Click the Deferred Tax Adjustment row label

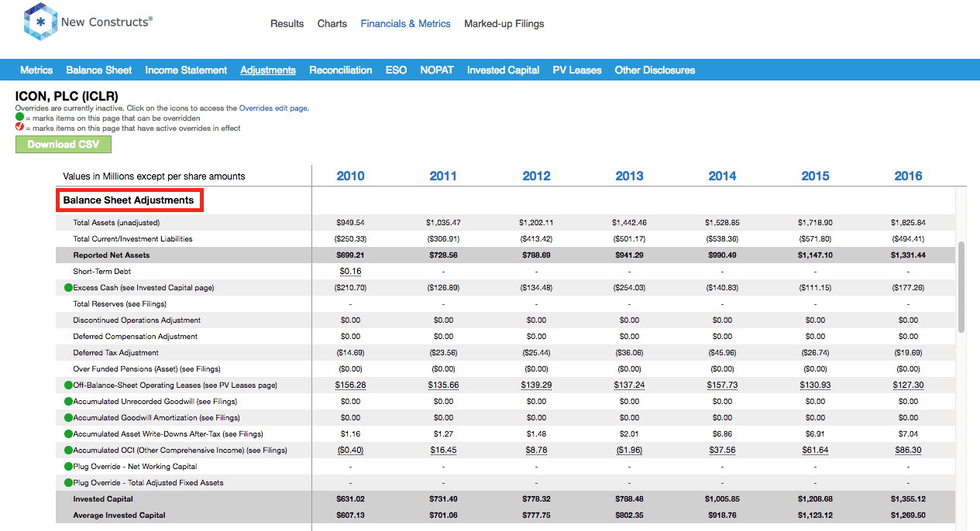[115, 352]
